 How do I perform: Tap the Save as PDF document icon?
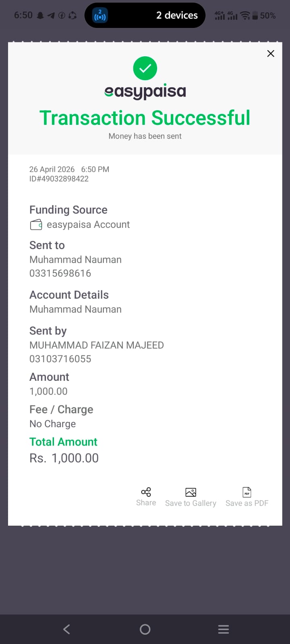[247, 492]
